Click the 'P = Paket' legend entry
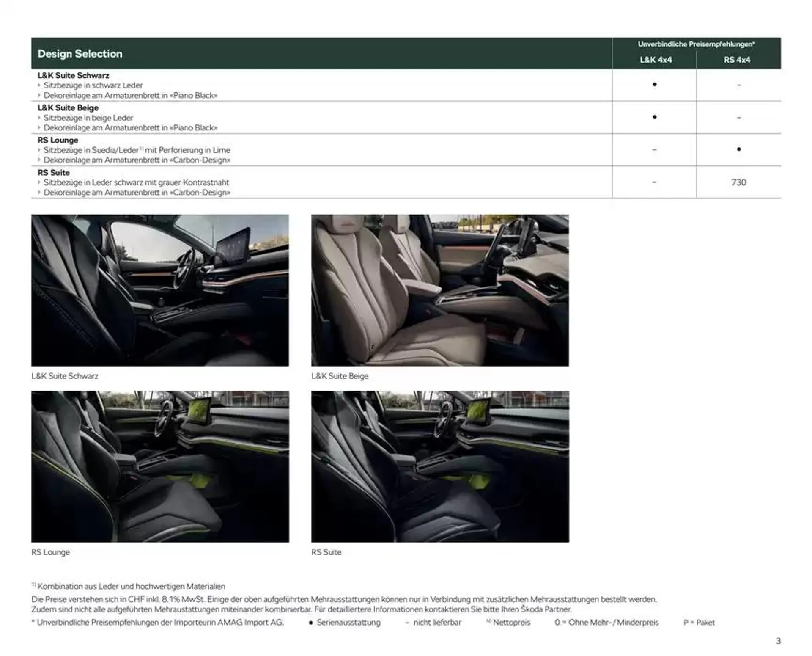The height and width of the screenshot is (656, 812). tap(699, 623)
